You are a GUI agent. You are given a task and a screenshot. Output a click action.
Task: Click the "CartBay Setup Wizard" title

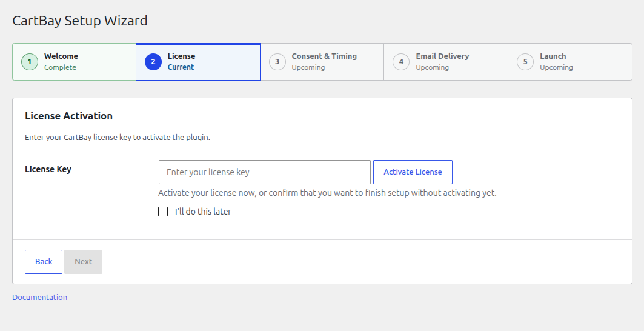[80, 21]
